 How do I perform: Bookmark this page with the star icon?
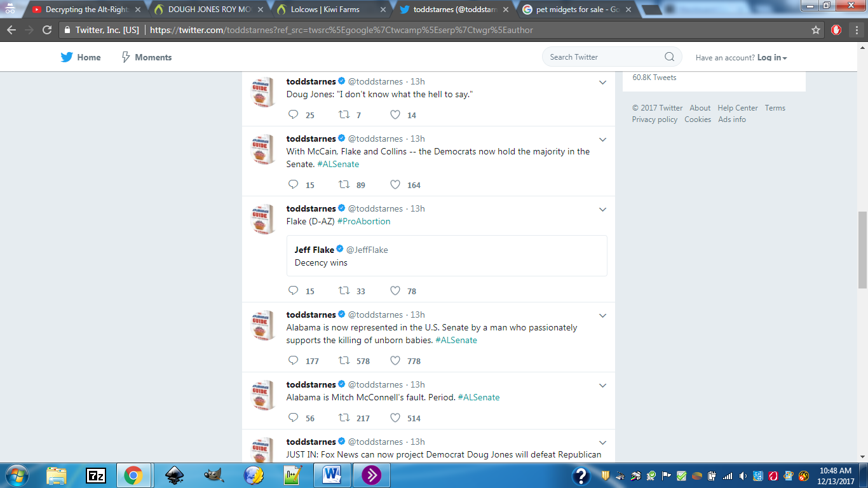pos(816,30)
